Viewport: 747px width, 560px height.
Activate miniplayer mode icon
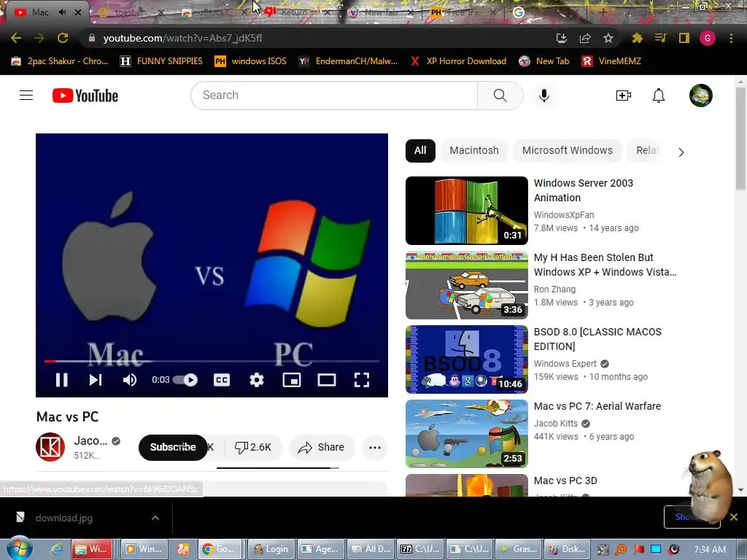click(x=292, y=379)
